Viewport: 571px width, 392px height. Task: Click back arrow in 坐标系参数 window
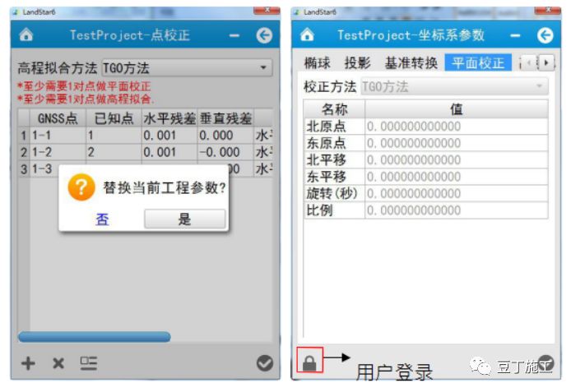[545, 35]
